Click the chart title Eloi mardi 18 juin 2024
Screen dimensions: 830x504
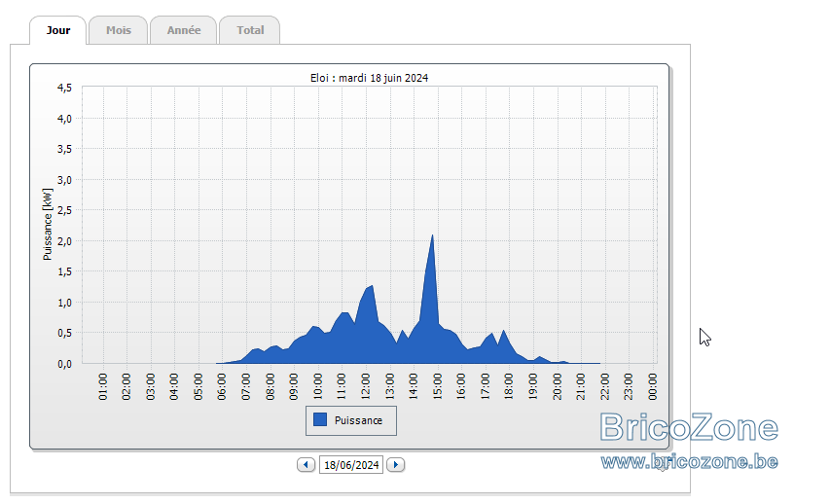tap(369, 78)
